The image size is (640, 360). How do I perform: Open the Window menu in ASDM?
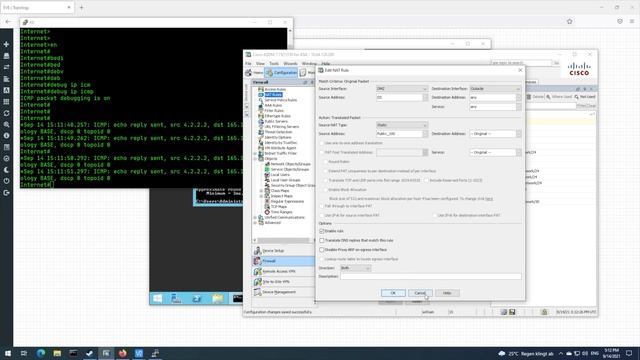pos(309,64)
